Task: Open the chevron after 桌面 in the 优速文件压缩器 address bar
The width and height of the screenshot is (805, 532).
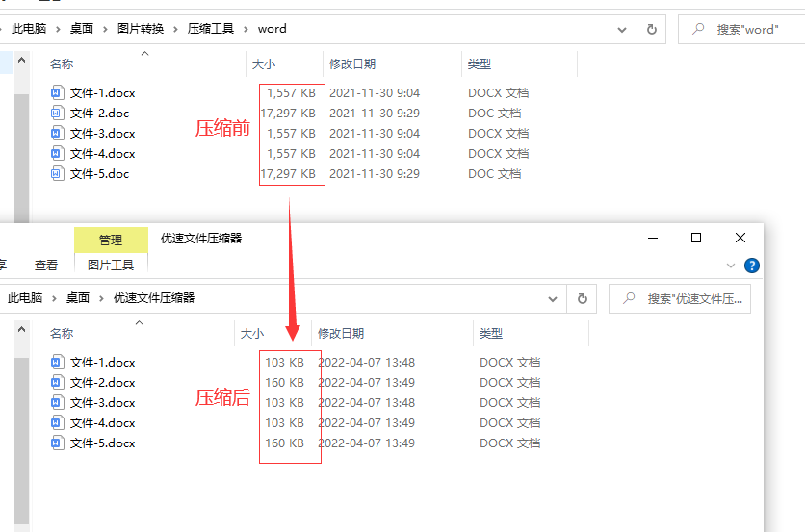Action: tap(101, 298)
